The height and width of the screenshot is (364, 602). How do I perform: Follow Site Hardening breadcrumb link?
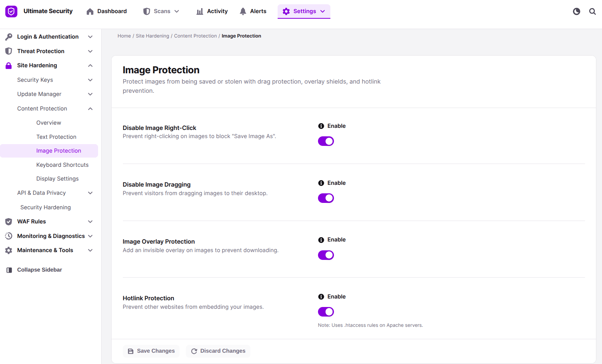click(x=153, y=36)
